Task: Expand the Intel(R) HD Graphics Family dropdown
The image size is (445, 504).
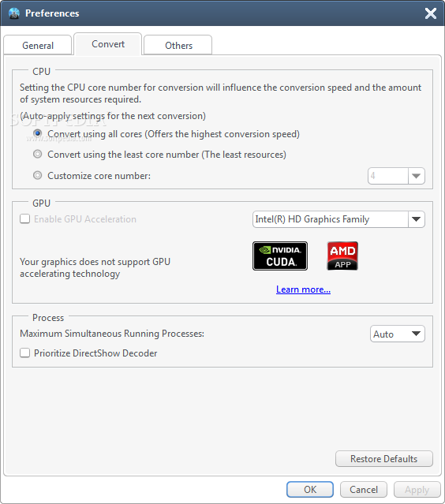Action: [x=417, y=219]
